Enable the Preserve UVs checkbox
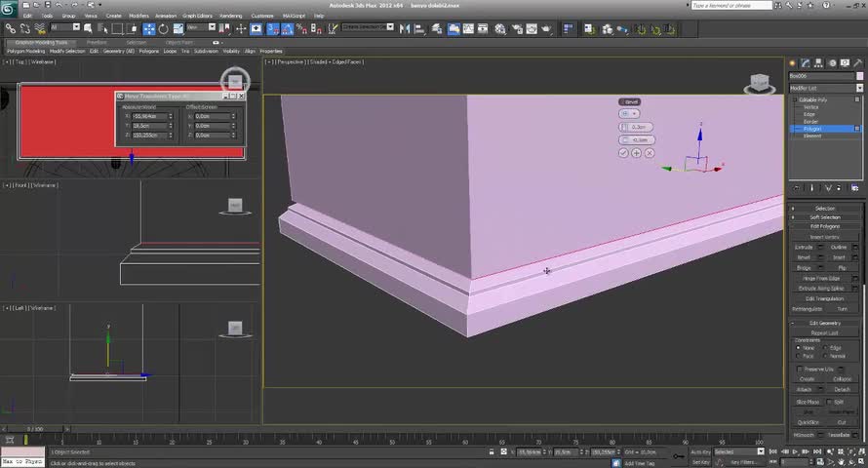 [799, 369]
